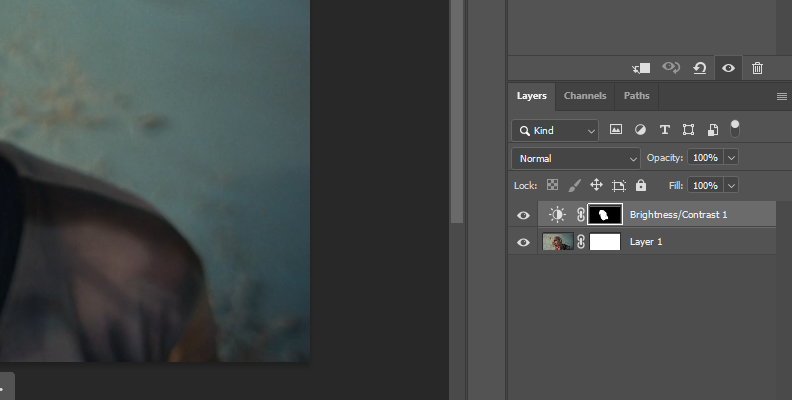Reset adjustment to defaults icon
Viewport: 792px width, 400px height.
pyautogui.click(x=700, y=68)
